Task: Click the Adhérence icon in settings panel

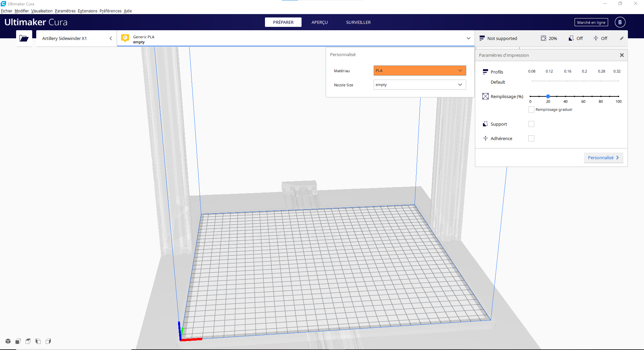Action: point(485,138)
